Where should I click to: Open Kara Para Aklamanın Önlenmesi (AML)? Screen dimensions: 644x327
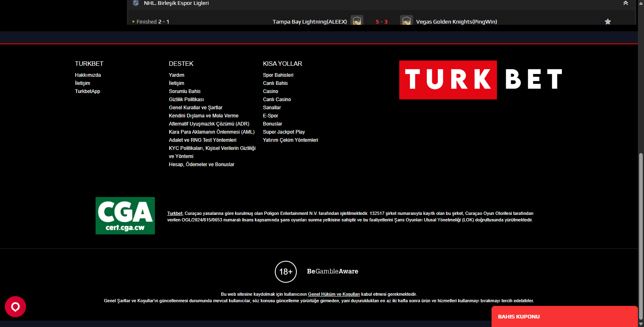212,132
